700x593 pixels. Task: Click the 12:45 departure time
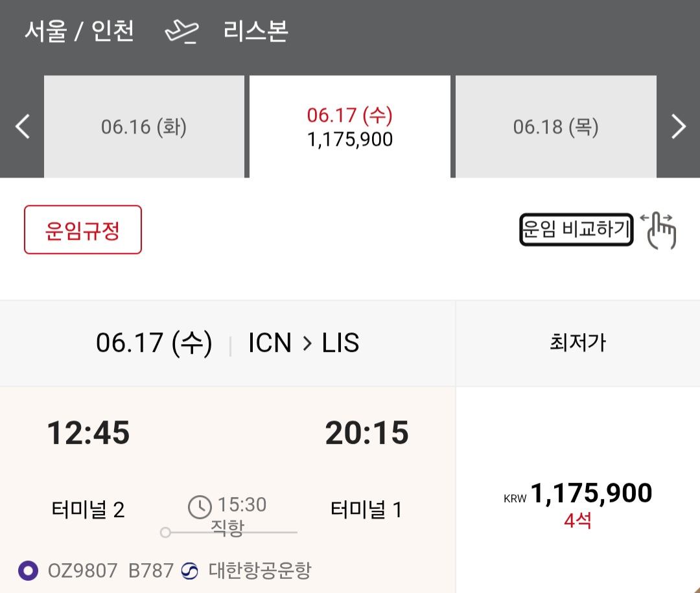pyautogui.click(x=88, y=433)
